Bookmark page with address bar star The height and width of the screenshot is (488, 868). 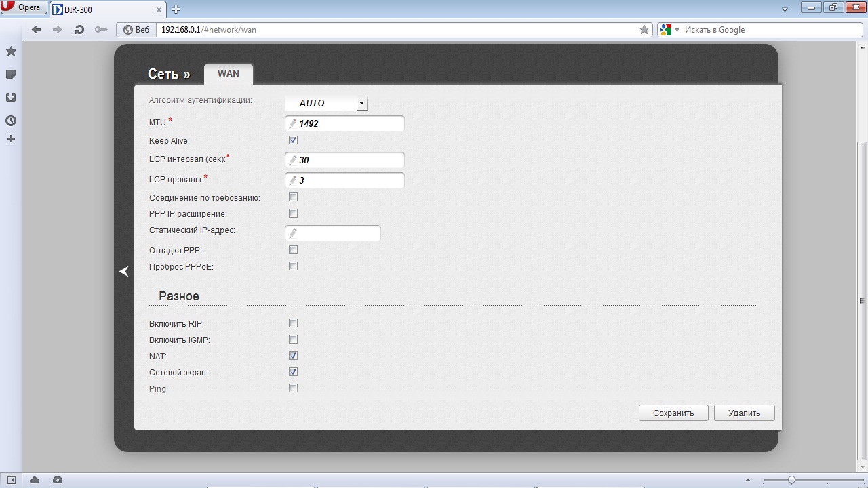tap(644, 30)
